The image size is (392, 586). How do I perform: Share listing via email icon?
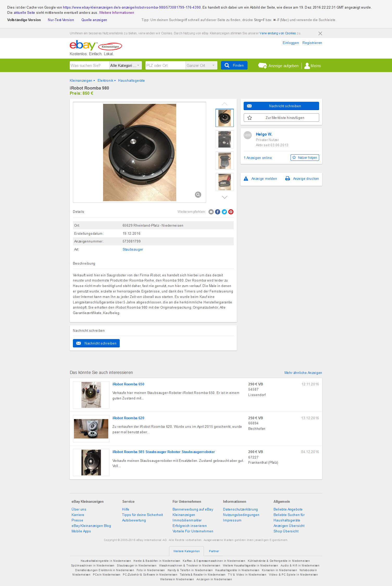coord(211,212)
